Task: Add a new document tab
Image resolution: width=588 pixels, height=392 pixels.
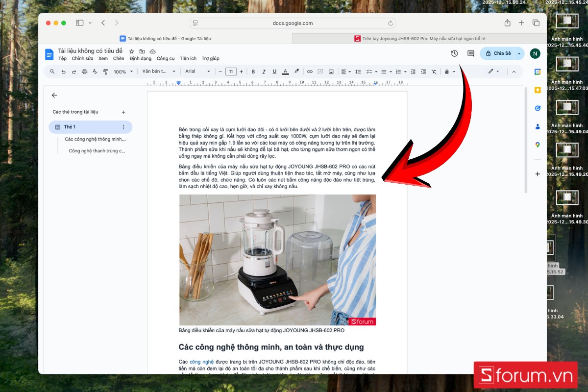Action: pos(123,112)
